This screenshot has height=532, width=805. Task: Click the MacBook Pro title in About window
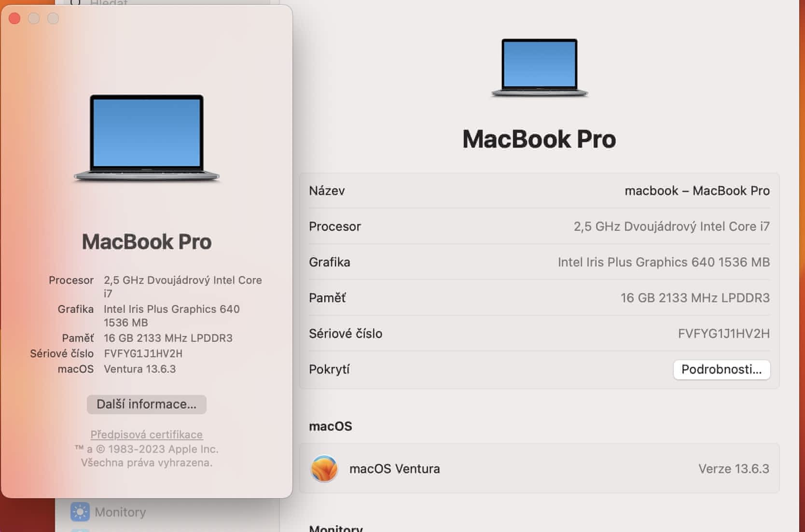coord(147,241)
